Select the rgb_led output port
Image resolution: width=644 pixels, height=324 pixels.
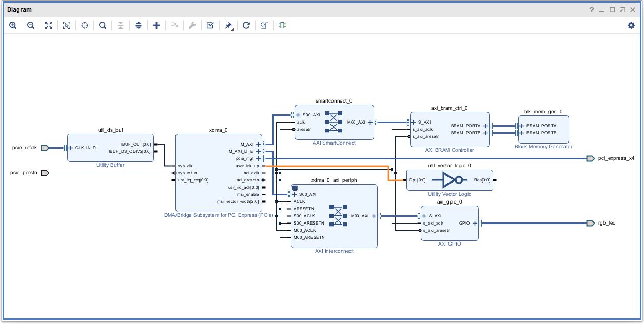click(590, 223)
